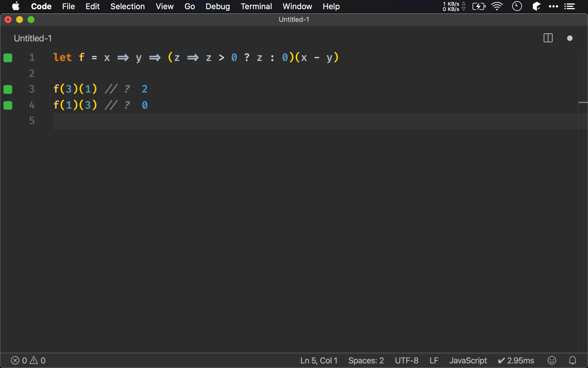Open the Window menu
The height and width of the screenshot is (368, 588).
[x=297, y=6]
